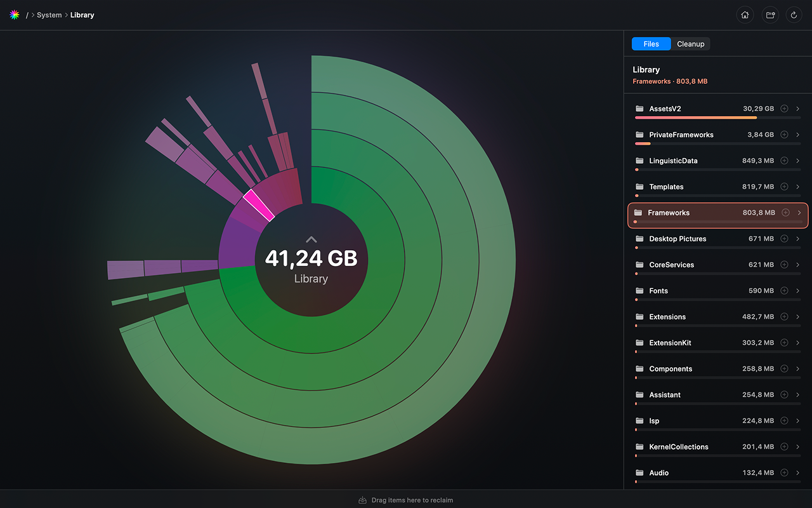812x508 pixels.
Task: Expand the AssetsV2 folder chevron
Action: coord(798,109)
